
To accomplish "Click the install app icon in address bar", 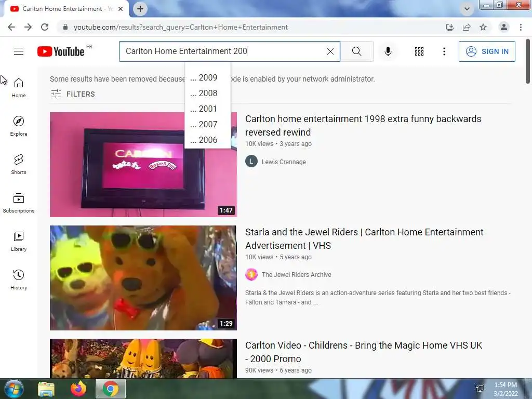I will coord(449,27).
